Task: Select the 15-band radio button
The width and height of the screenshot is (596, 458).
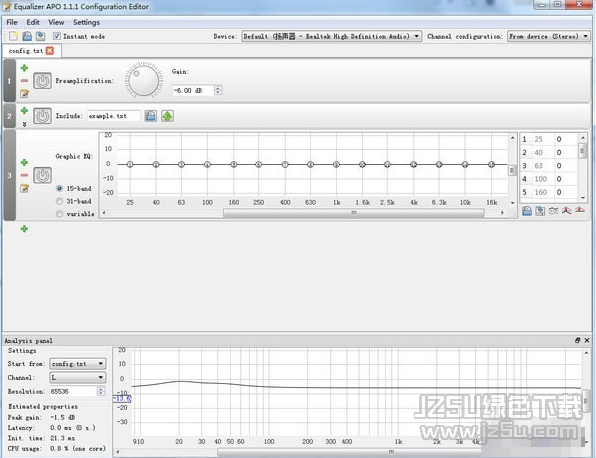Action: pos(59,189)
